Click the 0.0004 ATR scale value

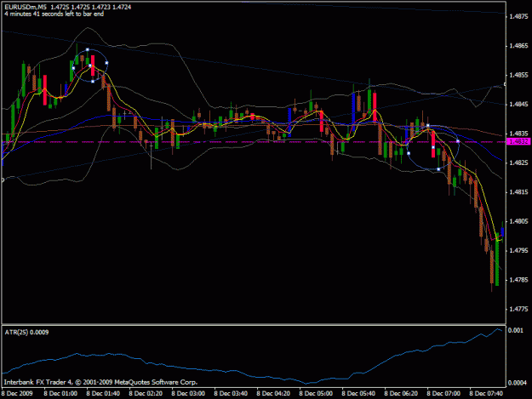[x=517, y=383]
